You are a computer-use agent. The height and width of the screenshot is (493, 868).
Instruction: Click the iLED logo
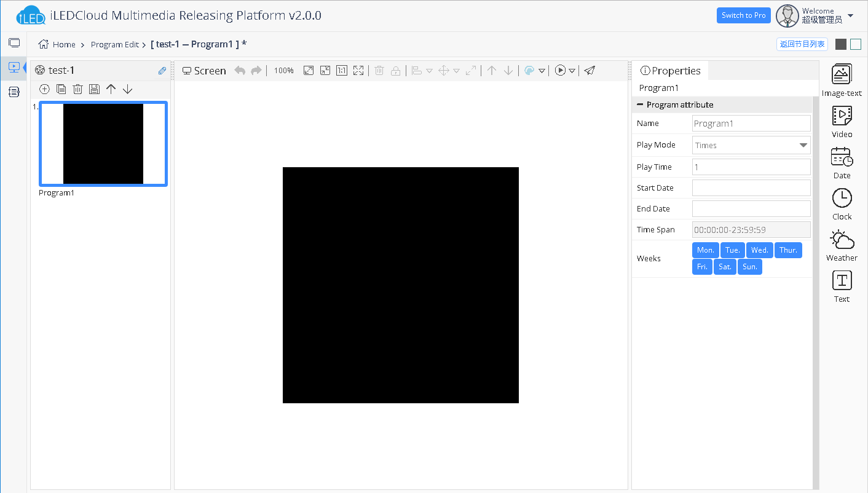[31, 15]
